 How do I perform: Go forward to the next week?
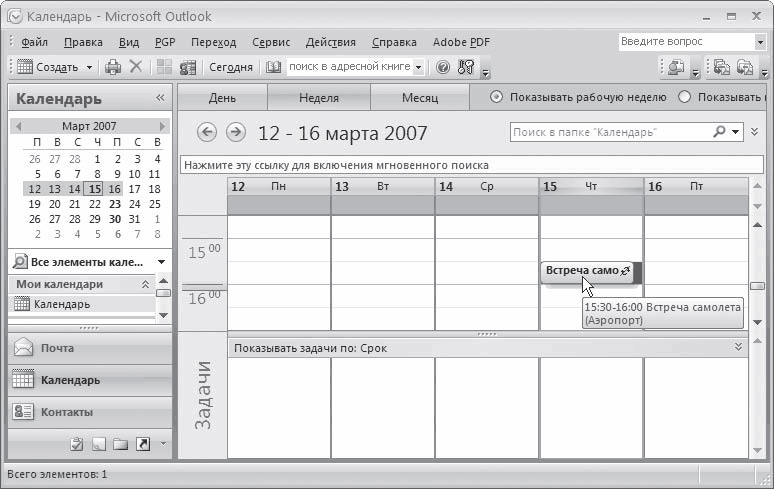[x=236, y=132]
